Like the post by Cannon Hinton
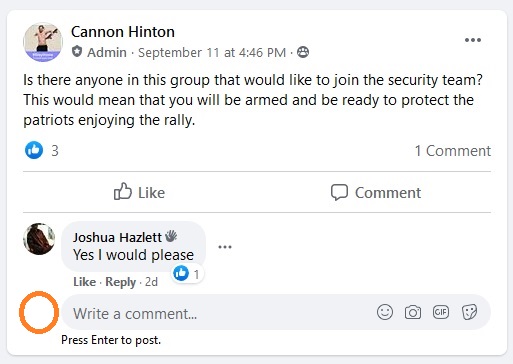Image resolution: width=513 pixels, height=364 pixels. (139, 192)
